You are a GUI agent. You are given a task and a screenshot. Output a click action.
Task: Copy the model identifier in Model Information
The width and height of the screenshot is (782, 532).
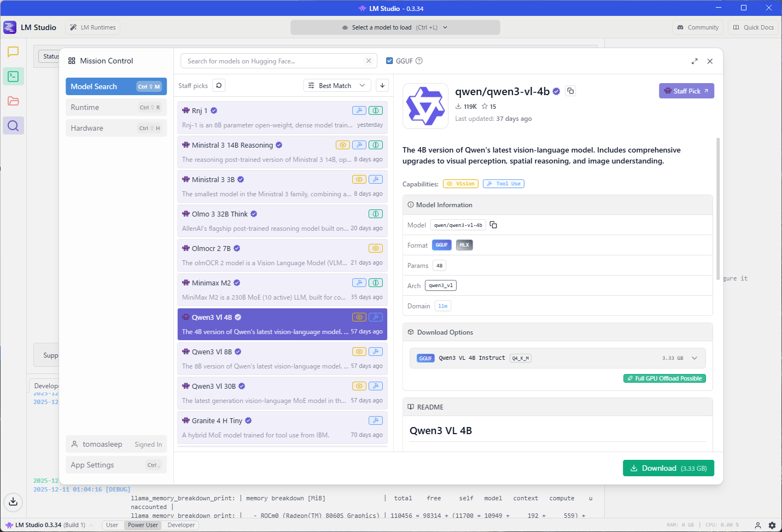click(493, 225)
